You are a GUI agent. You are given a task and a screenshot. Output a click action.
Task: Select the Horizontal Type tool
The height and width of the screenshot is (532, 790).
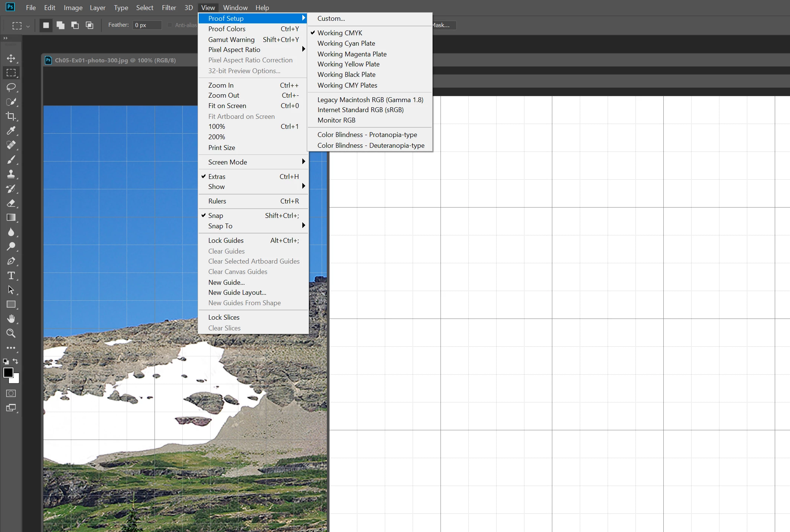tap(11, 275)
